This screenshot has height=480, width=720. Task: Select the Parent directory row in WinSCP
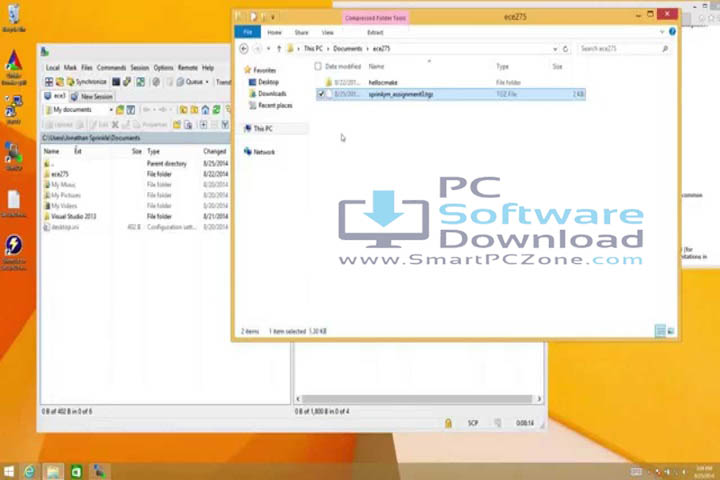(x=135, y=164)
